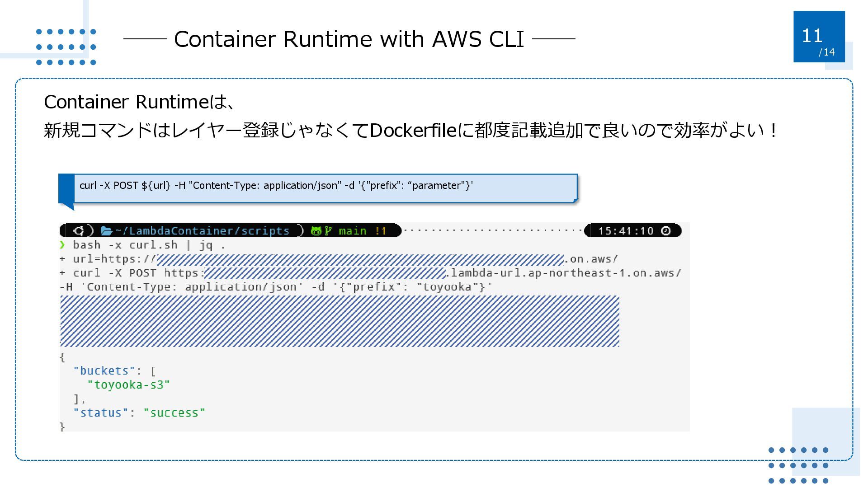
Task: Click the "success" status value
Action: (x=175, y=413)
